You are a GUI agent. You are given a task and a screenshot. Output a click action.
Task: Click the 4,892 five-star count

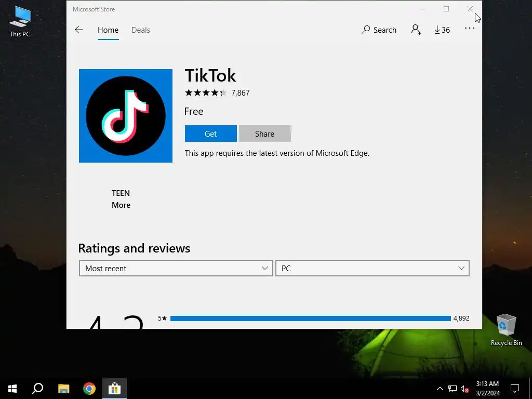click(461, 318)
